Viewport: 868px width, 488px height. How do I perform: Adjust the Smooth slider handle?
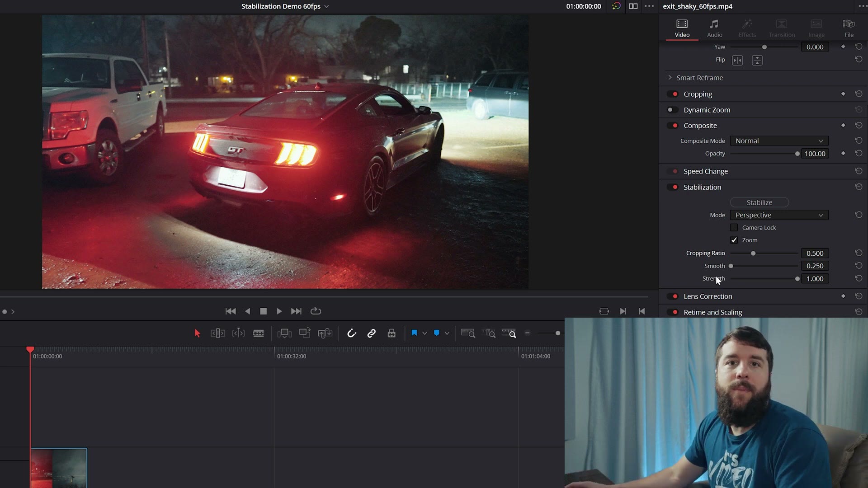(731, 266)
